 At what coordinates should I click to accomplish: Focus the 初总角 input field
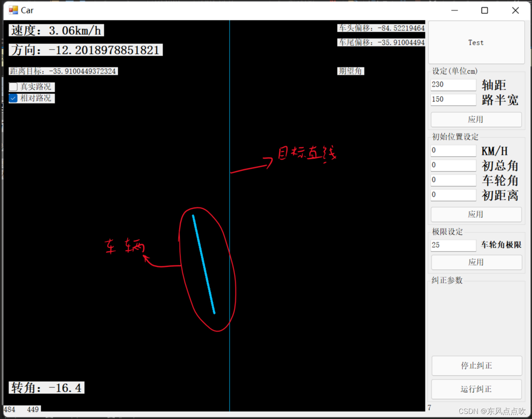(453, 166)
